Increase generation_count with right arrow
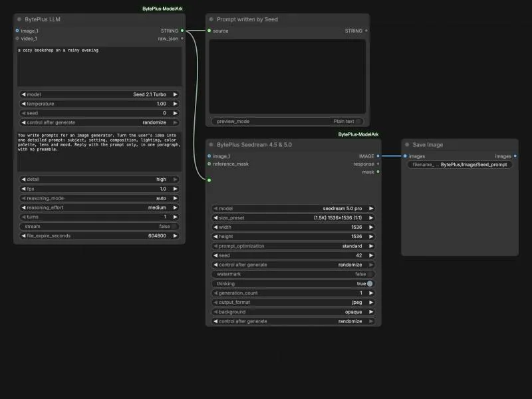This screenshot has height=399, width=532. coord(371,293)
